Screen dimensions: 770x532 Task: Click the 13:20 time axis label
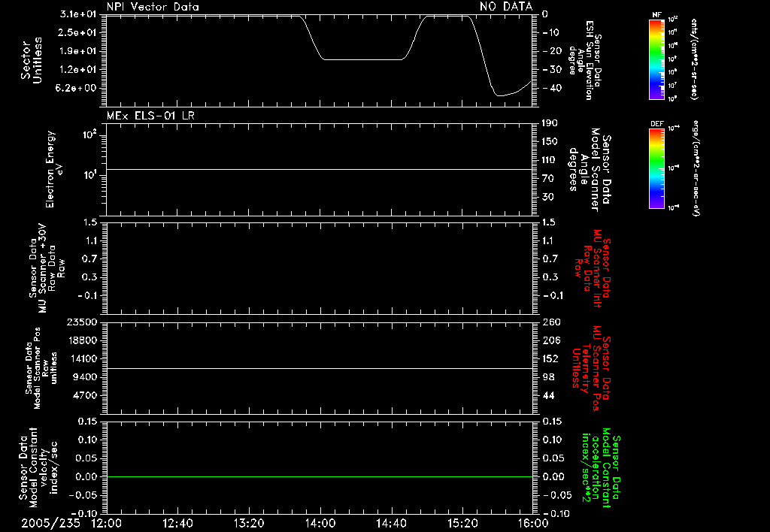coord(249,523)
